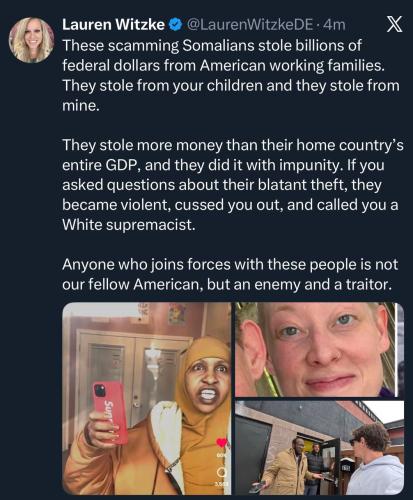
Task: Click the blue verified checkmark badge
Action: click(175, 25)
